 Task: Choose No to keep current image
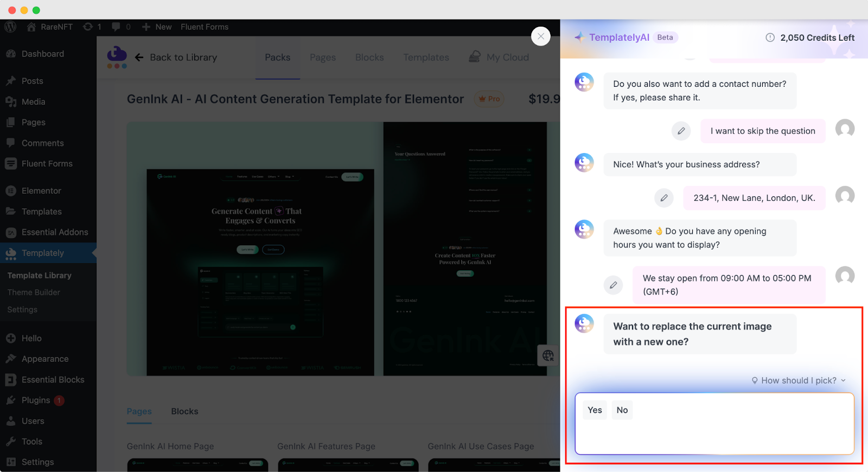tap(622, 410)
